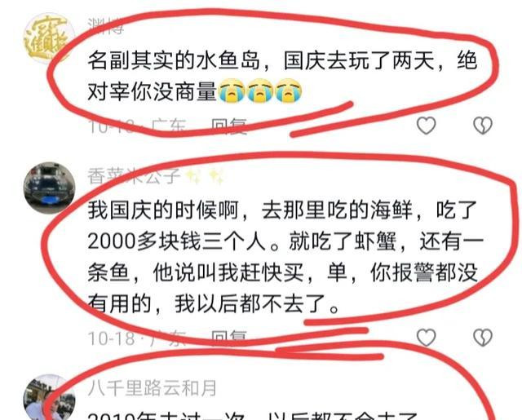Open the faded username above the 水鱼岛 comment

pyautogui.click(x=105, y=25)
